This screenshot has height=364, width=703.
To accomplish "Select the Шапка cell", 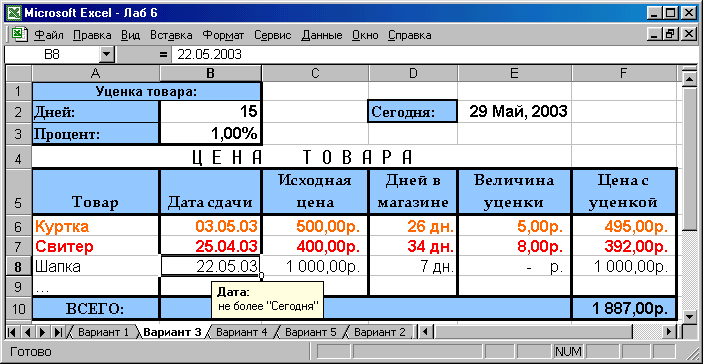I will click(x=95, y=266).
